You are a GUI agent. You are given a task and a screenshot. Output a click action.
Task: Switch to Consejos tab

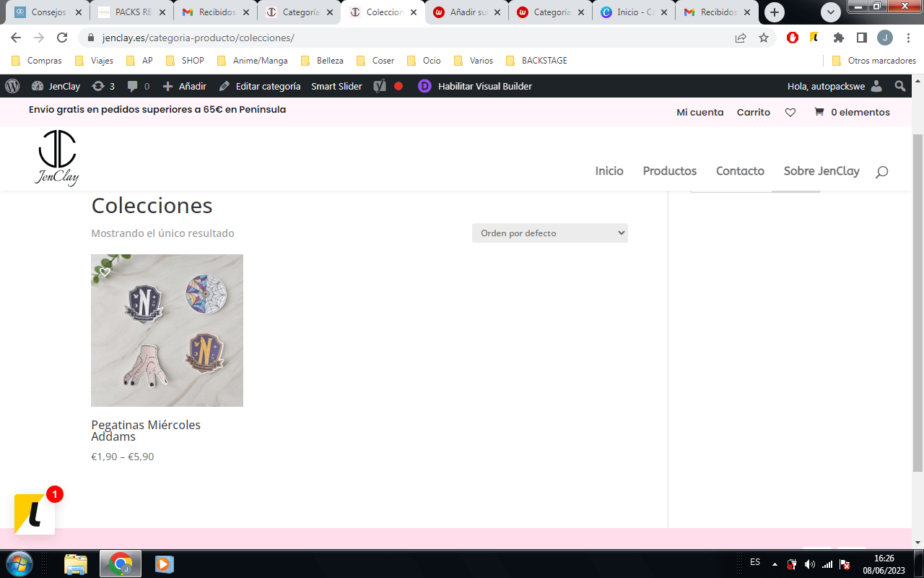[x=48, y=12]
